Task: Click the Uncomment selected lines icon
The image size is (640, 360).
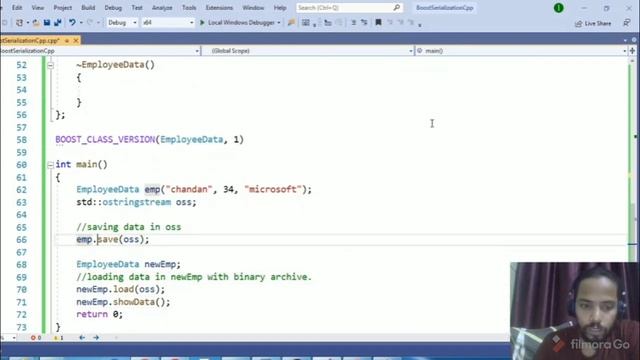Action: click(364, 22)
